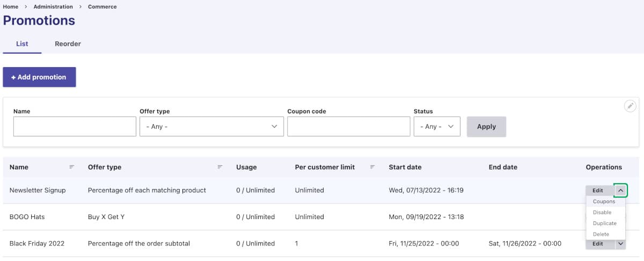This screenshot has width=644, height=261.
Task: Switch to the Reorder tab
Action: [68, 44]
